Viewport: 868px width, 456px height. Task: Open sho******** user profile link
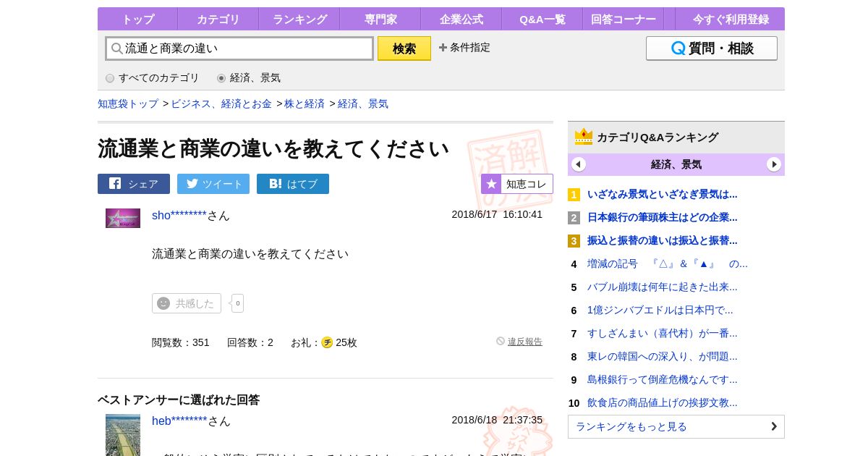click(x=179, y=215)
